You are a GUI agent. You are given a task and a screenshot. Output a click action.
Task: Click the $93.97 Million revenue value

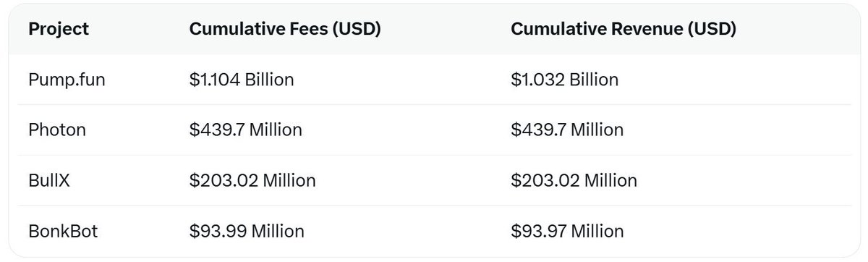point(567,231)
